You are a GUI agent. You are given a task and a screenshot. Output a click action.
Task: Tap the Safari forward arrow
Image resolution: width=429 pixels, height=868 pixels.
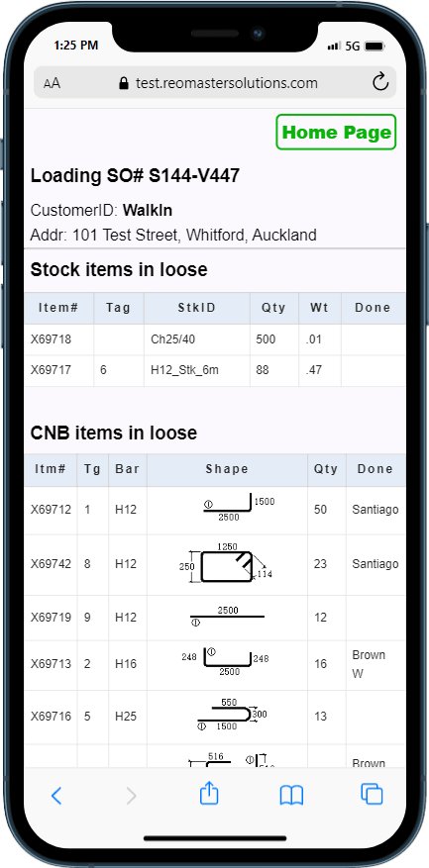pos(131,796)
